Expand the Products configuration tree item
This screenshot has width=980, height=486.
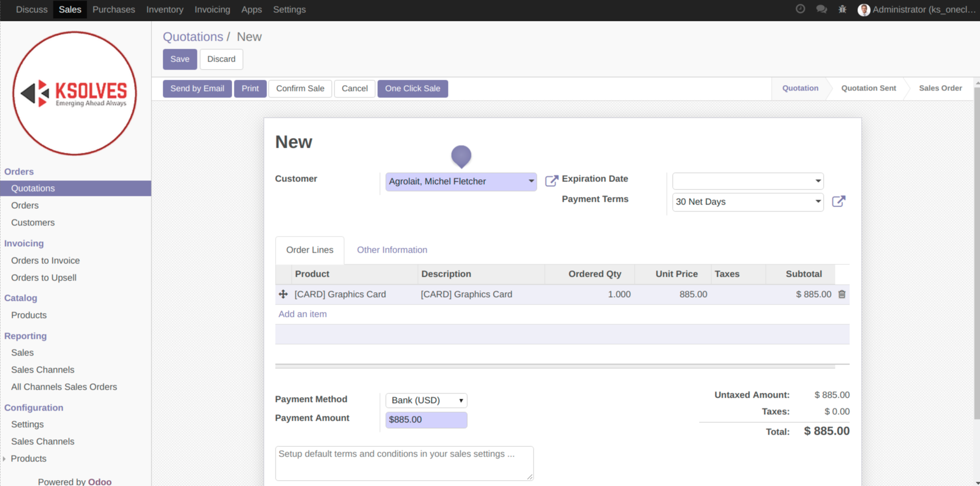5,459
